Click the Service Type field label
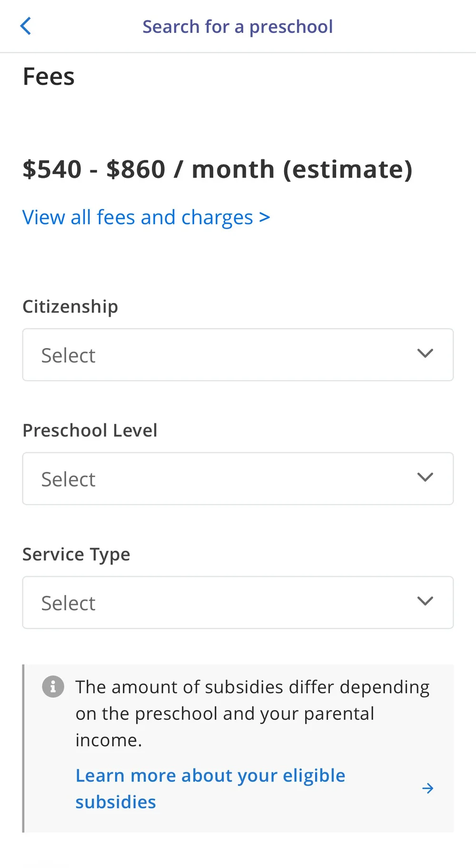476x868 pixels. tap(76, 555)
